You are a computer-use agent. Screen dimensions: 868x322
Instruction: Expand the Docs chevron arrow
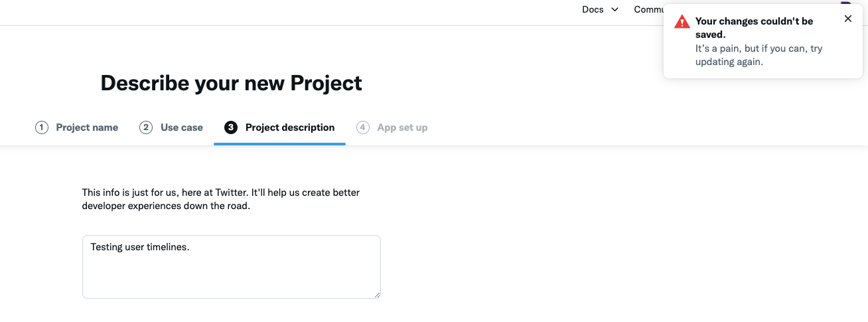point(615,9)
